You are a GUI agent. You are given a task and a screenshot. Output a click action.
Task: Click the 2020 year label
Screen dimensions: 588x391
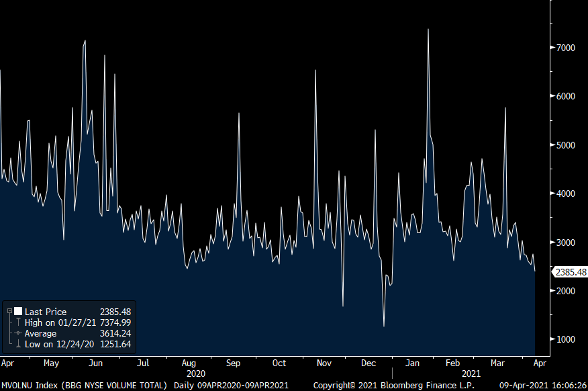point(196,374)
